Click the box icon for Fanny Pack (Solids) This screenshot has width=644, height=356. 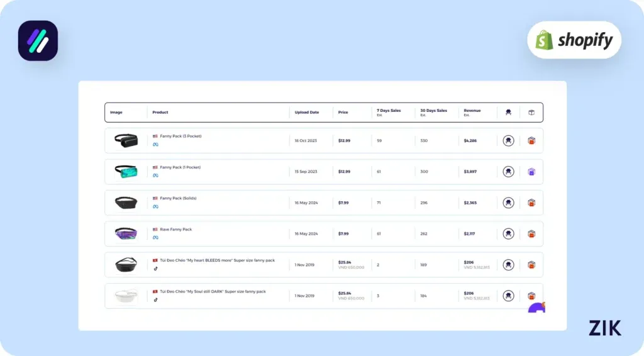(531, 203)
